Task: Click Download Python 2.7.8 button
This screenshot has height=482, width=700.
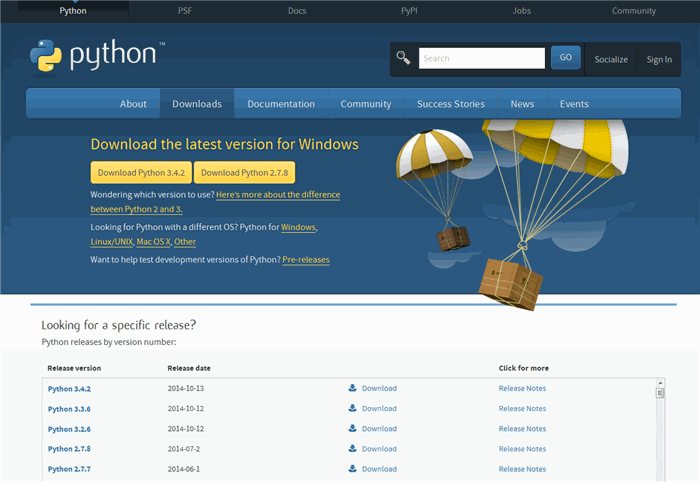Action: click(244, 173)
